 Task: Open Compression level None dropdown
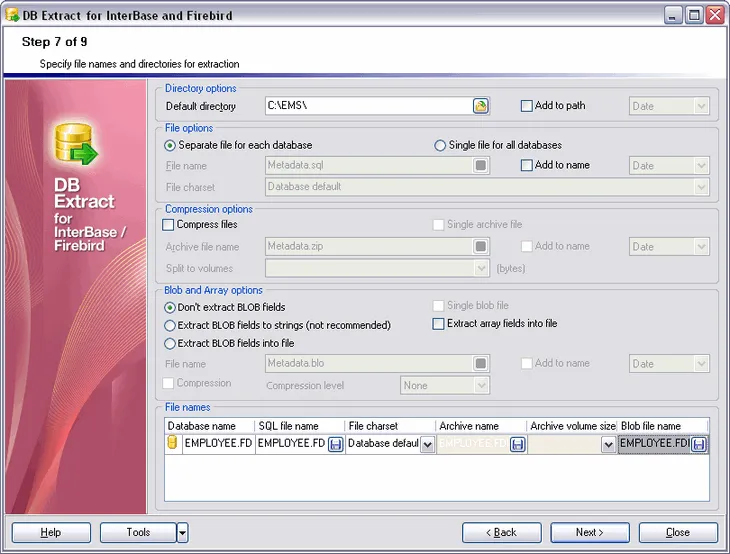(481, 385)
